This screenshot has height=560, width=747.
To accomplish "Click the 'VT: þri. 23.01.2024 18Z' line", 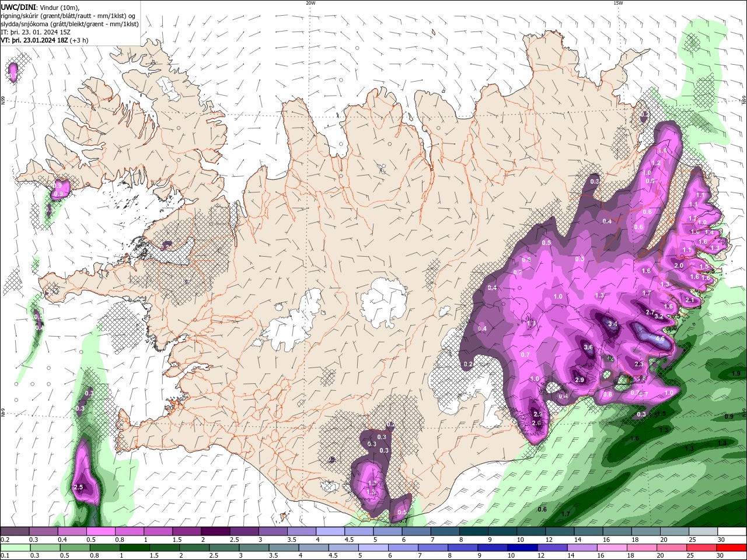I will pos(34,40).
